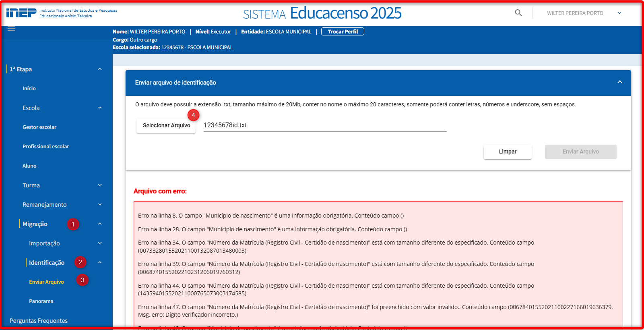The image size is (644, 330).
Task: Open Perguntas Frequentes link
Action: click(39, 321)
